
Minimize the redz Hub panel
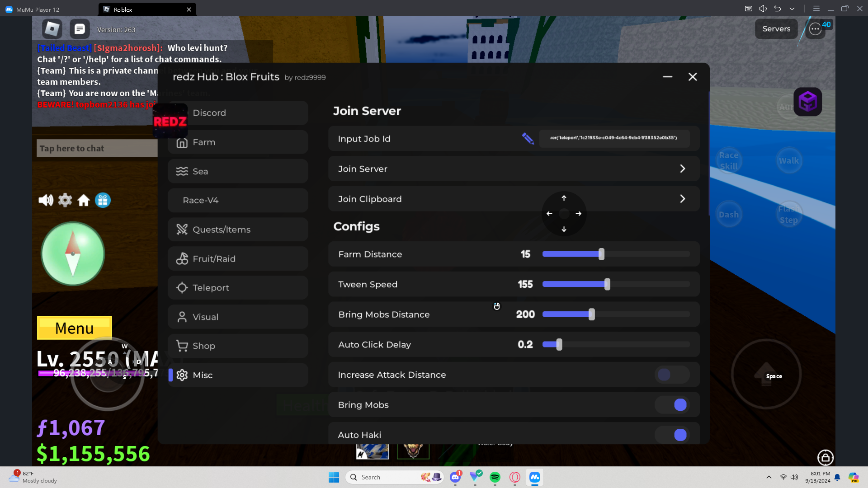click(668, 77)
